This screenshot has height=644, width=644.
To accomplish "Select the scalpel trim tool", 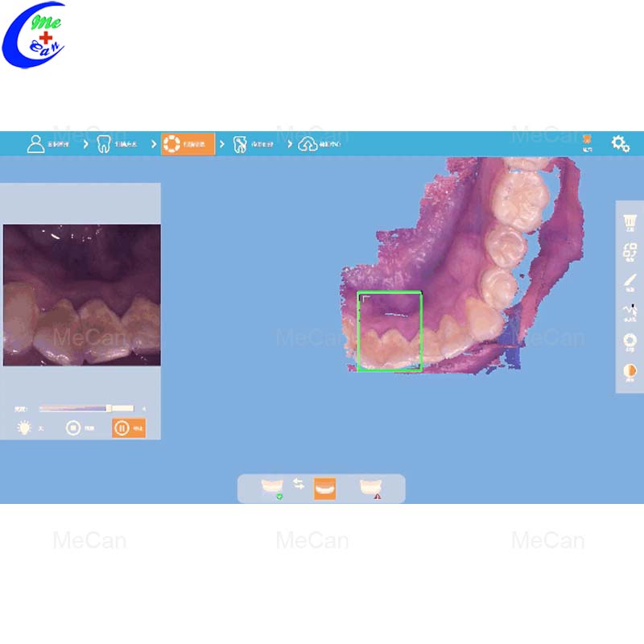I will 630,282.
